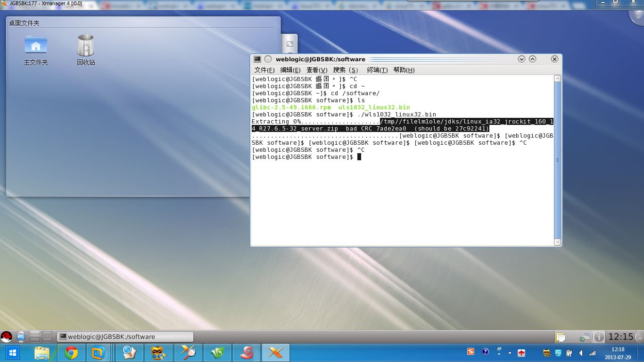Click the red hat application launcher icon
644x362 pixels.
[x=6, y=336]
